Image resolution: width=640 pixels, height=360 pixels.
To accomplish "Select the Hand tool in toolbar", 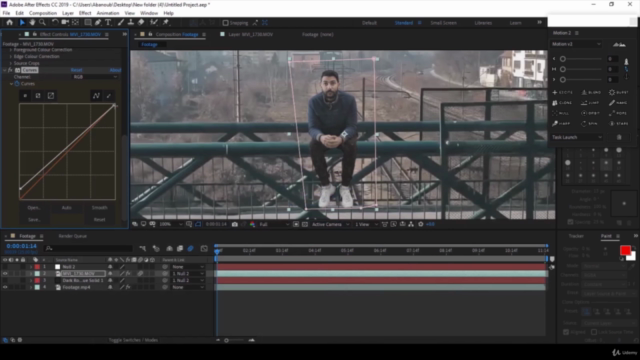I will click(32, 22).
